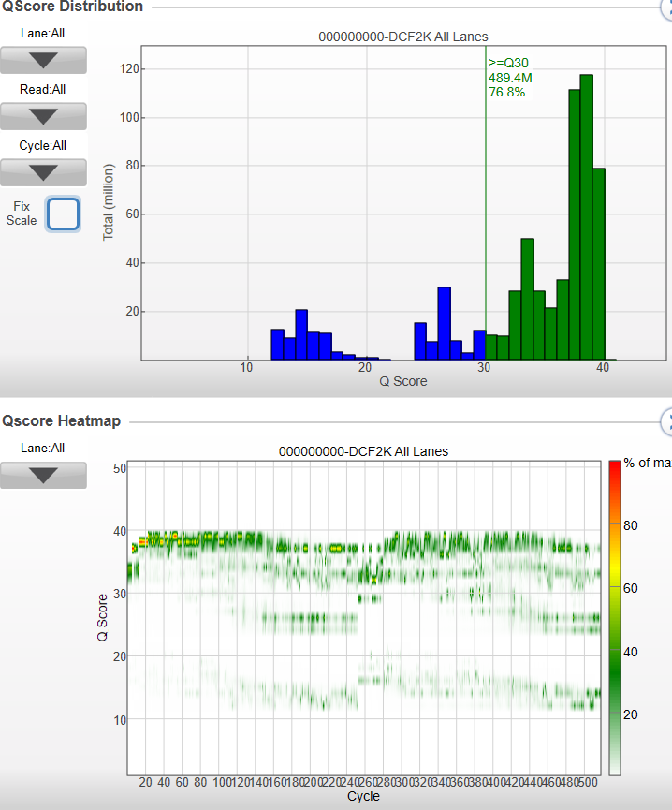Screen dimensions: 672x810
Task: Click the Fix Scale label text
Action: [22, 214]
